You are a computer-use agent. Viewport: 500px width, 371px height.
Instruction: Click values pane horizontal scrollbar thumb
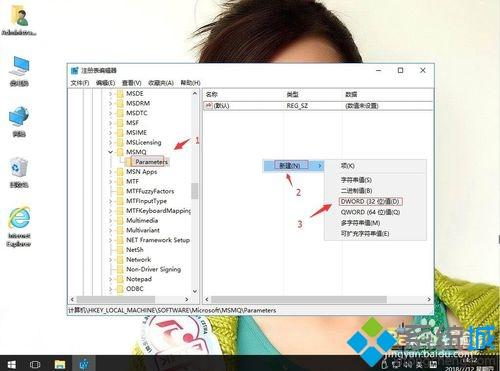tap(299, 299)
